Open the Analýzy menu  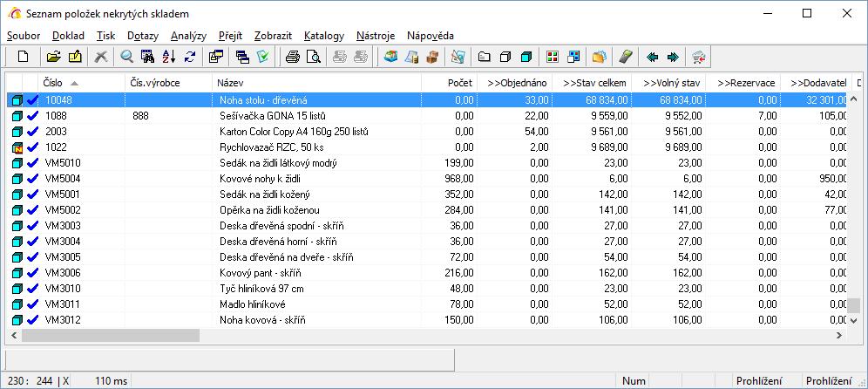[x=189, y=36]
